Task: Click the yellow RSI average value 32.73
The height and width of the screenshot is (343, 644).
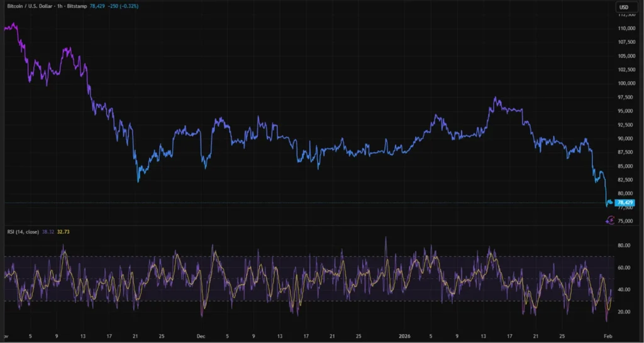Action: (64, 232)
